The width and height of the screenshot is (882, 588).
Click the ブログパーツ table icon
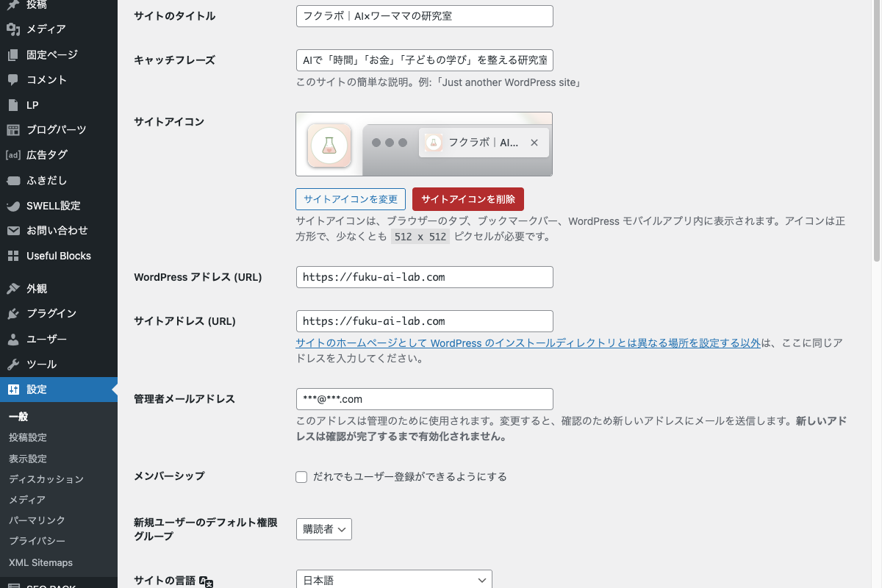(13, 130)
